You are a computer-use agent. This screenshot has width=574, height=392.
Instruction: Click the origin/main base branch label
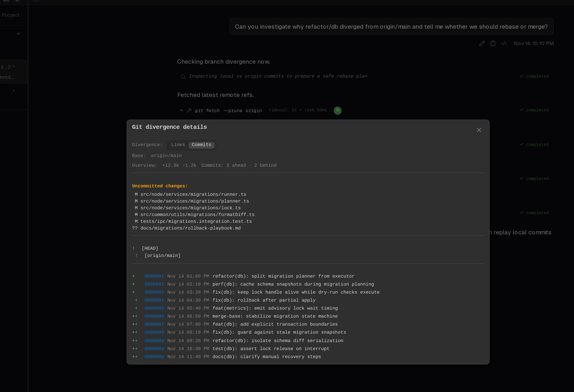[166, 155]
